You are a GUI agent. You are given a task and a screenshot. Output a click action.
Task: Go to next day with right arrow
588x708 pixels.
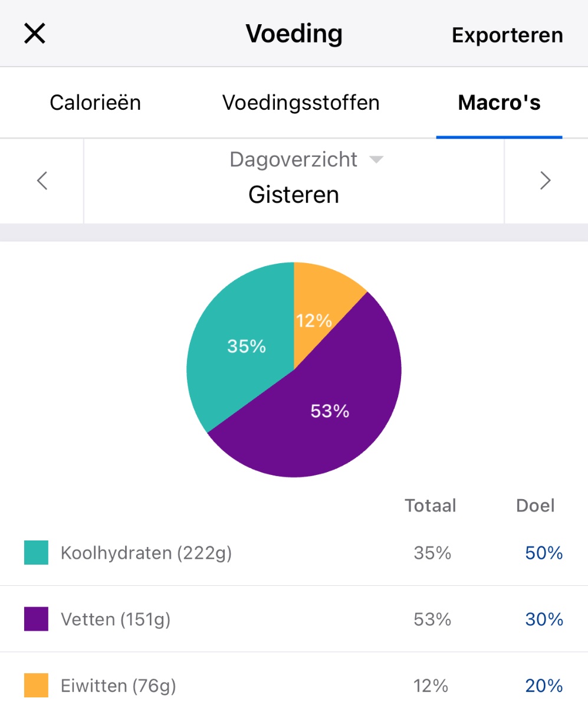click(x=546, y=181)
